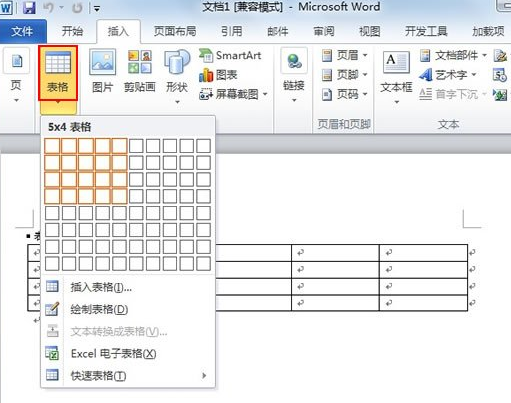
Task: Undo the last action in the quick access toolbar
Action: point(49,7)
